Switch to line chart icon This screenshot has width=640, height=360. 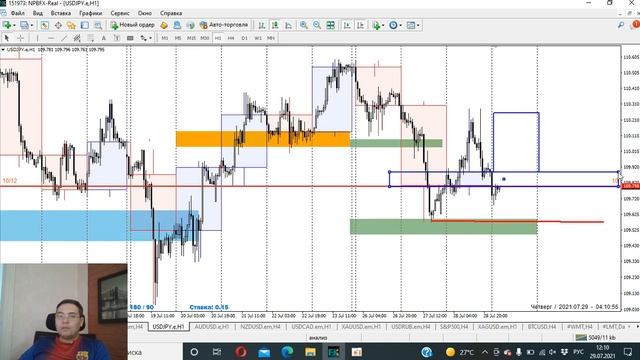tap(289, 25)
